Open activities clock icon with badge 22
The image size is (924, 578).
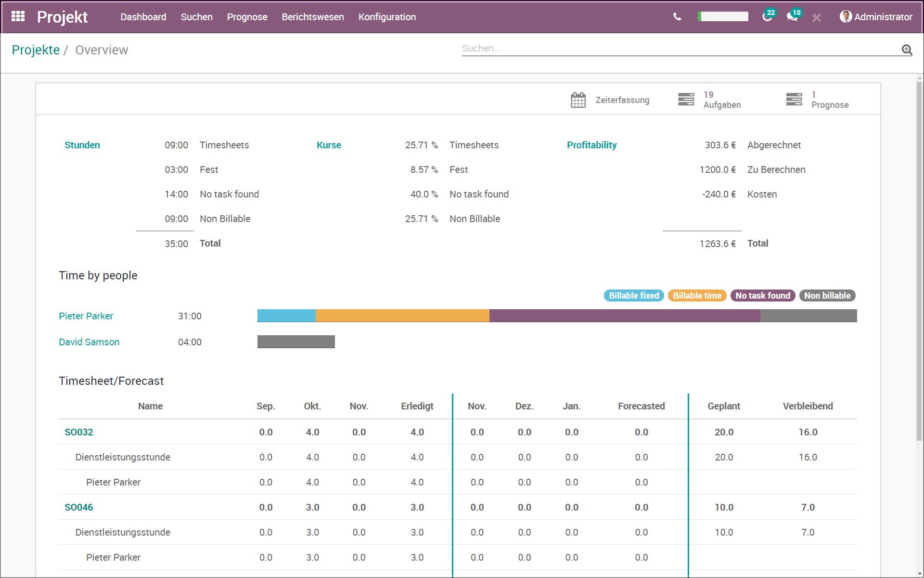767,17
